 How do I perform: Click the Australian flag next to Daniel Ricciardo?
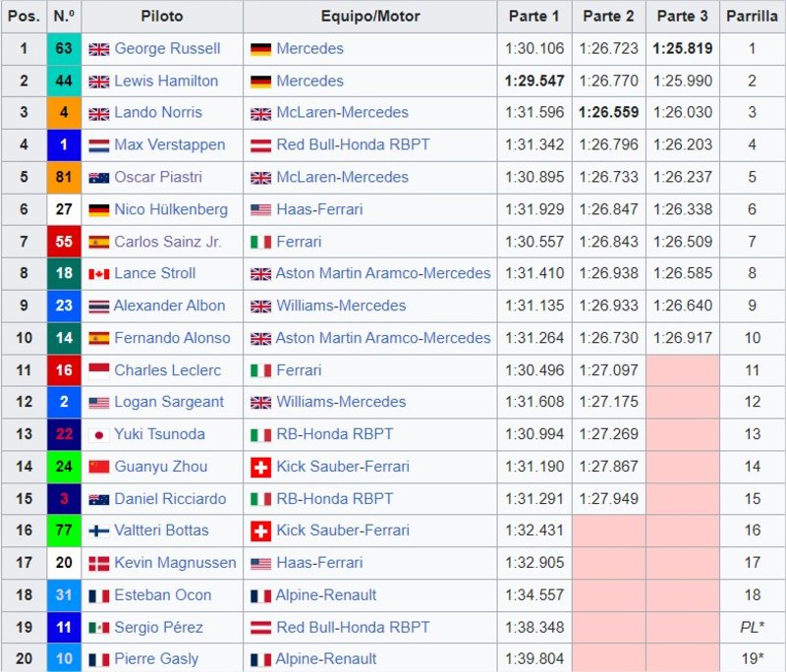[x=99, y=499]
